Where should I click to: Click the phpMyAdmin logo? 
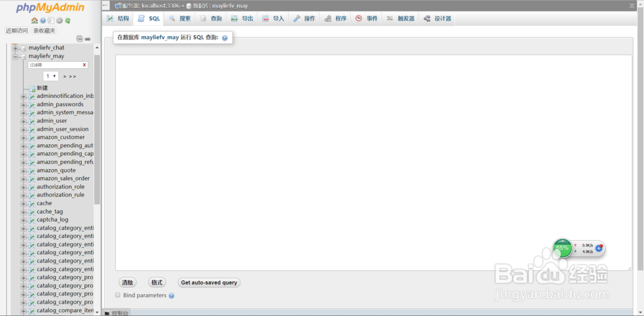[50, 8]
